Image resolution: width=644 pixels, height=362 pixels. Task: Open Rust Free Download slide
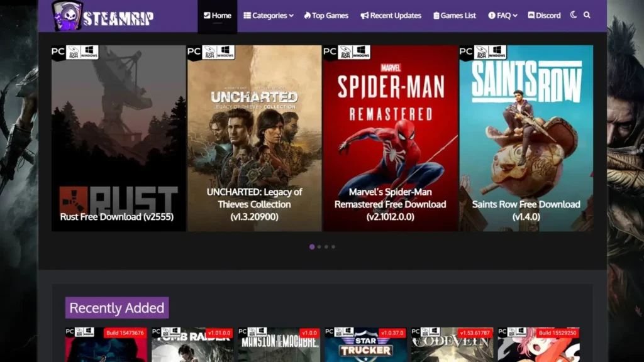117,217
